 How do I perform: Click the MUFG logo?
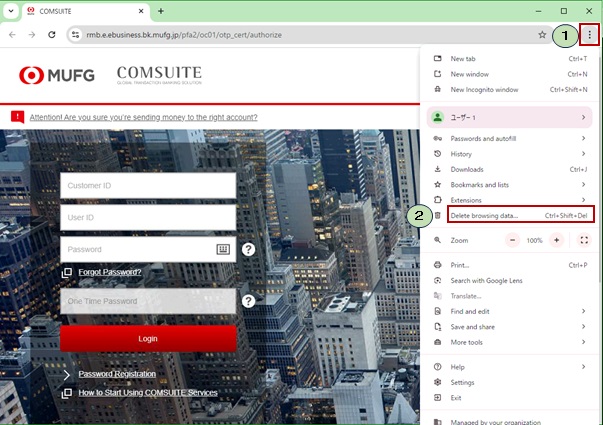57,75
